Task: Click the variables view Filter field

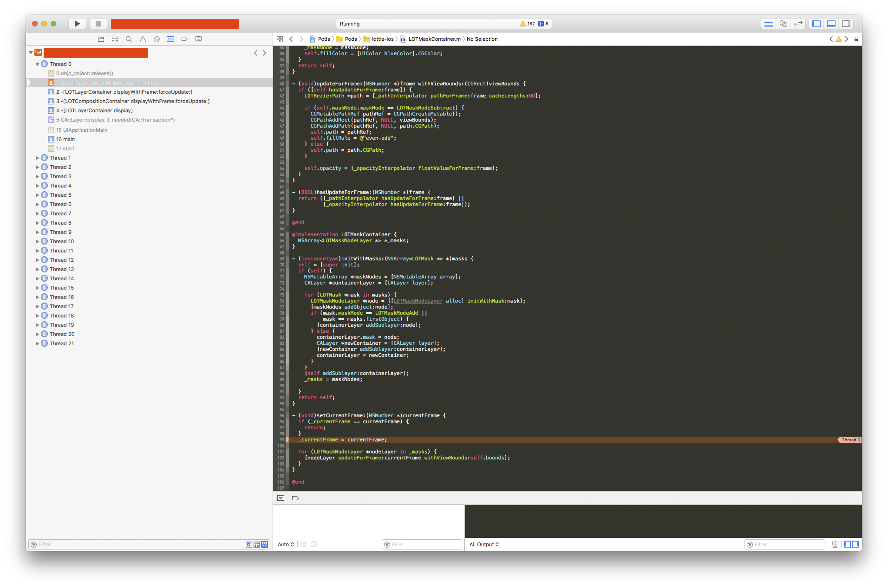Action: tap(422, 545)
